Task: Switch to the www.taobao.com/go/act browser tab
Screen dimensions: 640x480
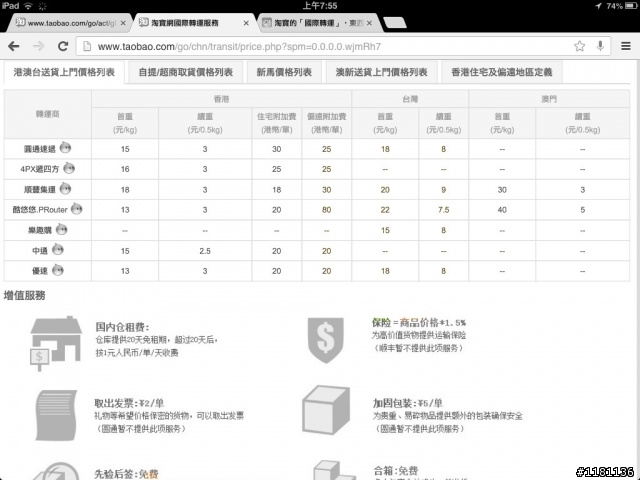Action: [69, 23]
